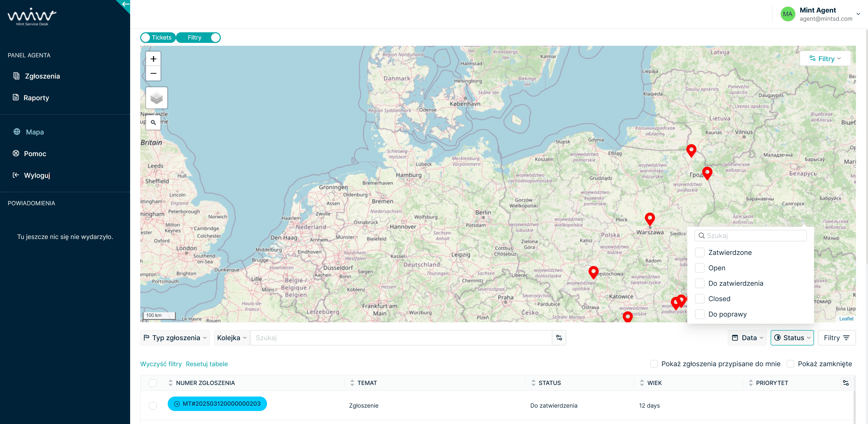The height and width of the screenshot is (424, 868).
Task: Collapse sidebar with the arrow icon
Action: [x=125, y=4]
